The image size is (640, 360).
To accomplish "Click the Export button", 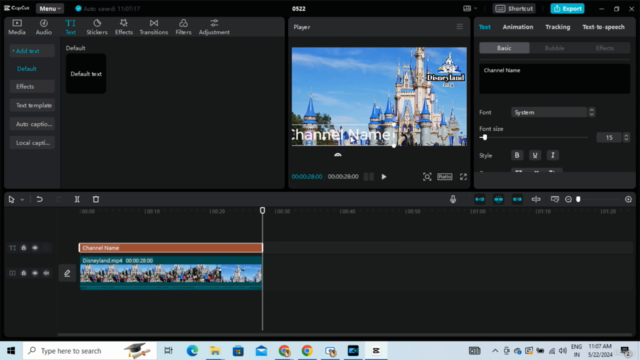I will (567, 9).
